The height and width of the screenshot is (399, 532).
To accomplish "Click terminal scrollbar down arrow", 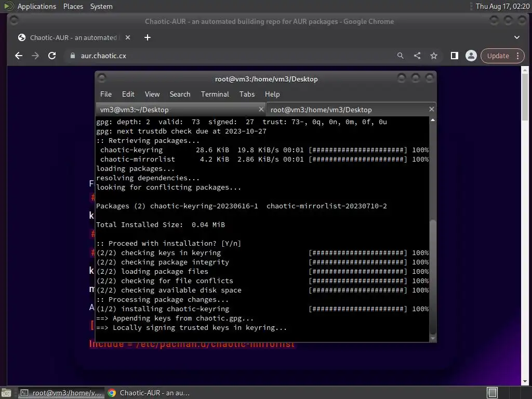I will [x=433, y=338].
